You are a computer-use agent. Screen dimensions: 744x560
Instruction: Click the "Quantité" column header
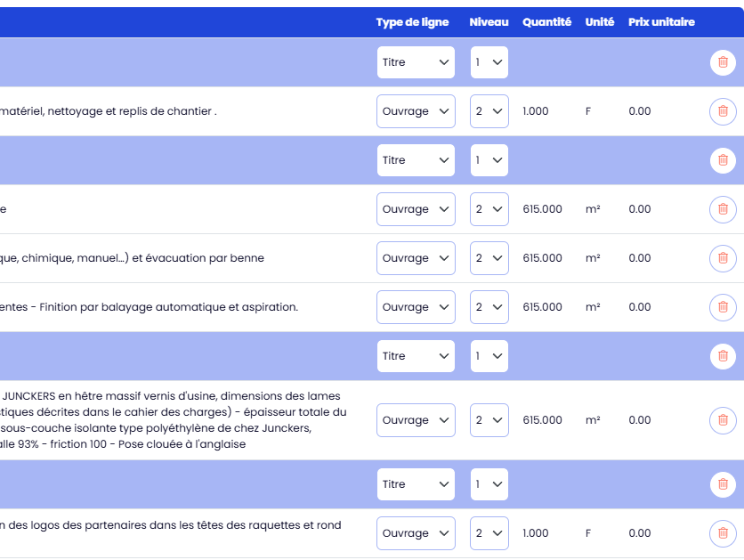[x=546, y=22]
